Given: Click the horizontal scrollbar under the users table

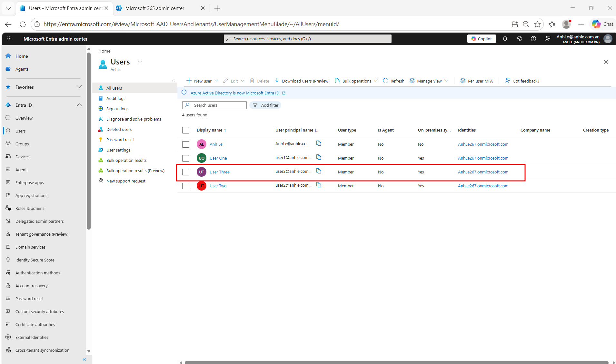Looking at the screenshot, I should click(x=396, y=362).
